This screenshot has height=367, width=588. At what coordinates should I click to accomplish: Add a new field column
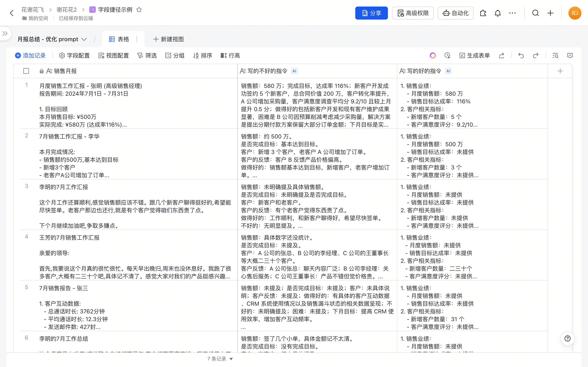(560, 71)
